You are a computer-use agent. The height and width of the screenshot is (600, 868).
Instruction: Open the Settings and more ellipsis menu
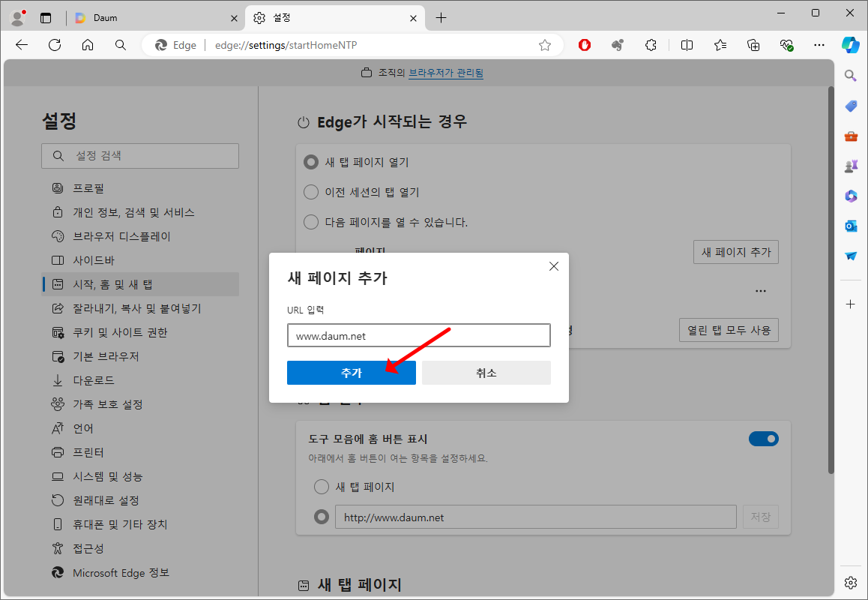pyautogui.click(x=819, y=45)
